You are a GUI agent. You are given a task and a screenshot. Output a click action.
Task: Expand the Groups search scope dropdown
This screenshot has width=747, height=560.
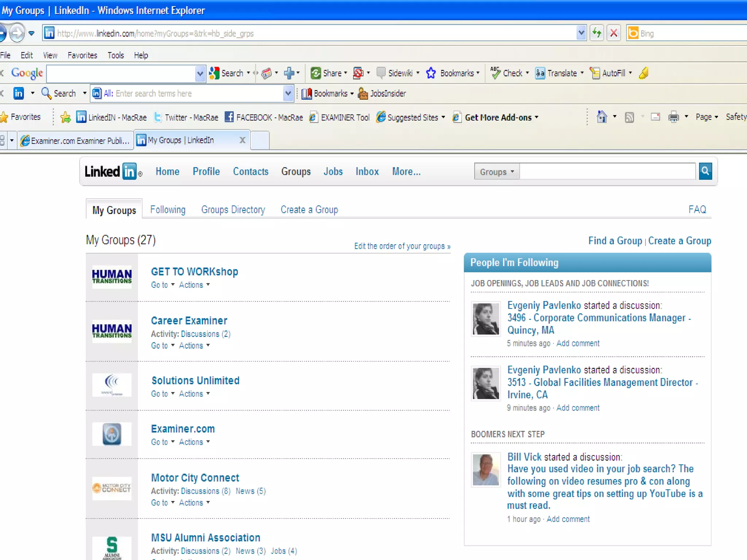(x=497, y=172)
